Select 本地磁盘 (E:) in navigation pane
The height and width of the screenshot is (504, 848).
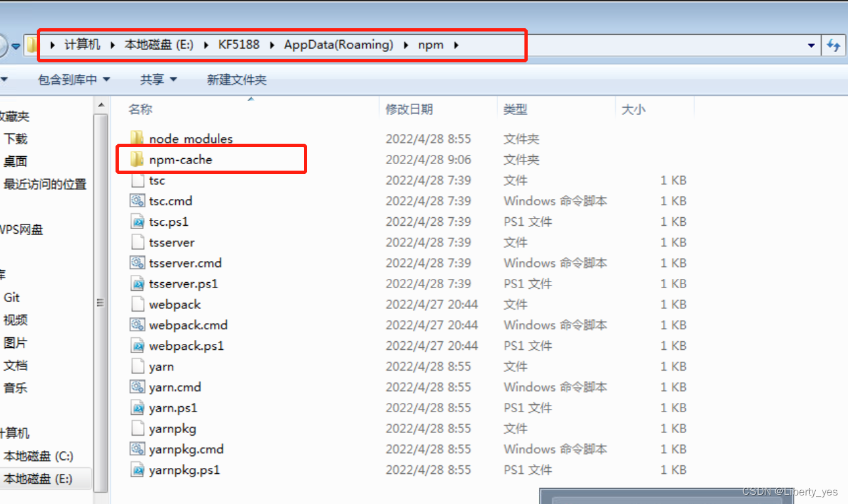click(37, 479)
